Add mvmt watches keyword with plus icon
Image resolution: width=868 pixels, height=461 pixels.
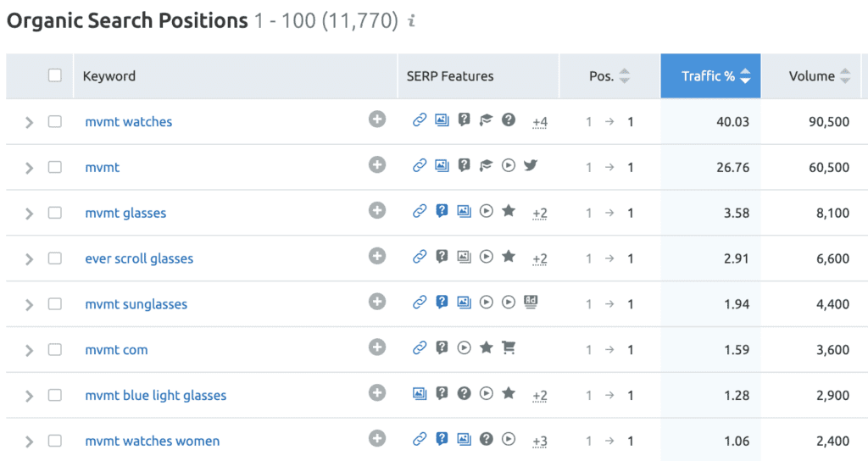pyautogui.click(x=377, y=119)
